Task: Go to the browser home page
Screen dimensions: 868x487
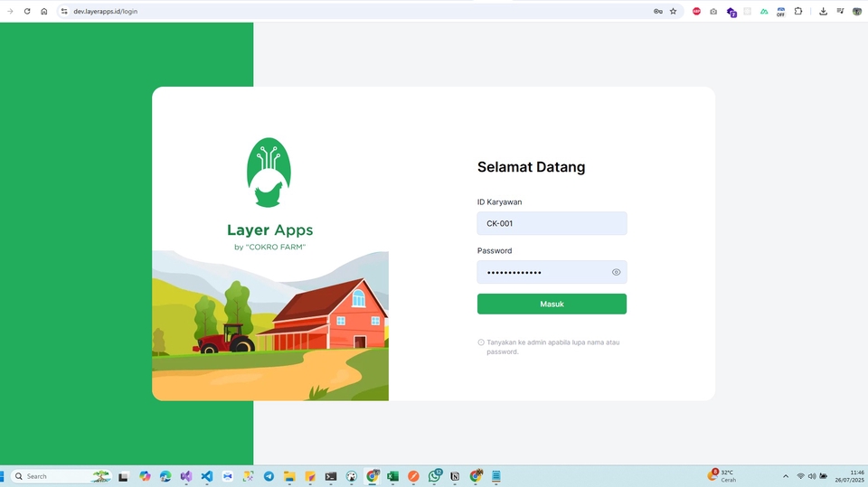Action: pos(43,11)
